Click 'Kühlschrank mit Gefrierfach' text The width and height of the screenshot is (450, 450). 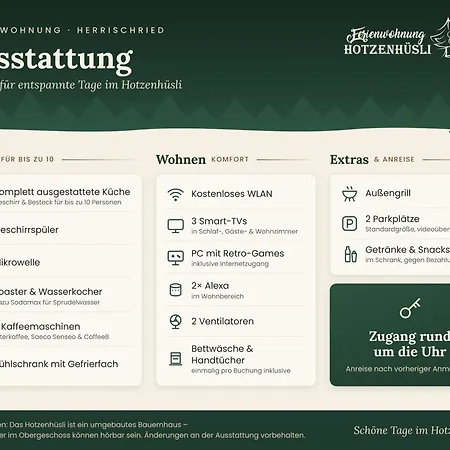[59, 364]
